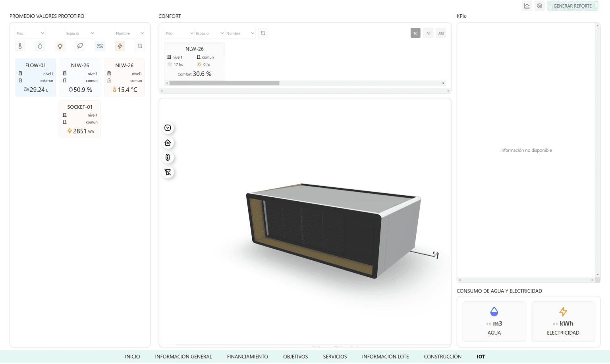Click the crossed-out filter icon in 3D viewer
The image size is (610, 364).
point(168,172)
